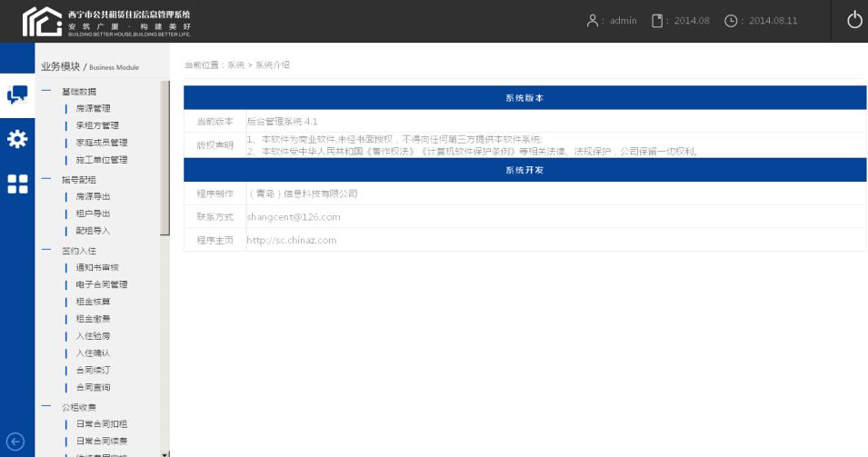
Task: Click the document icon beside 2014.08
Action: (657, 21)
